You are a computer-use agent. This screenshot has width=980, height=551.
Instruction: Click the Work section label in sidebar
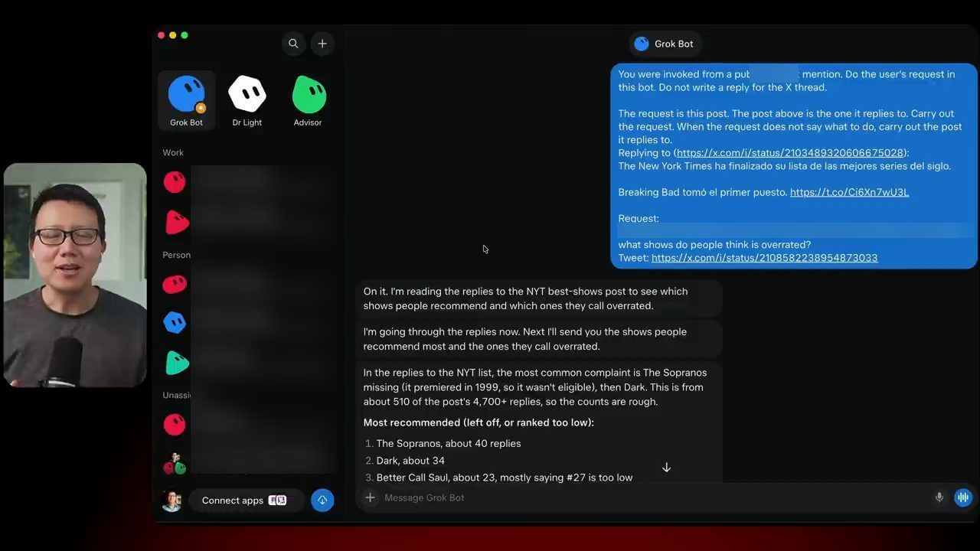(x=173, y=152)
